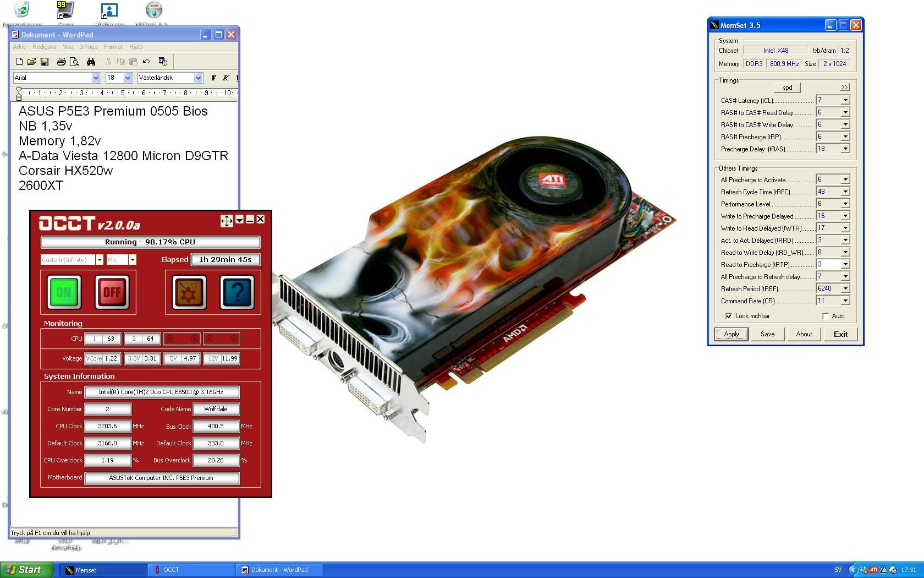Open Arkiv menu in WordPad
The height and width of the screenshot is (578, 924).
pos(19,47)
